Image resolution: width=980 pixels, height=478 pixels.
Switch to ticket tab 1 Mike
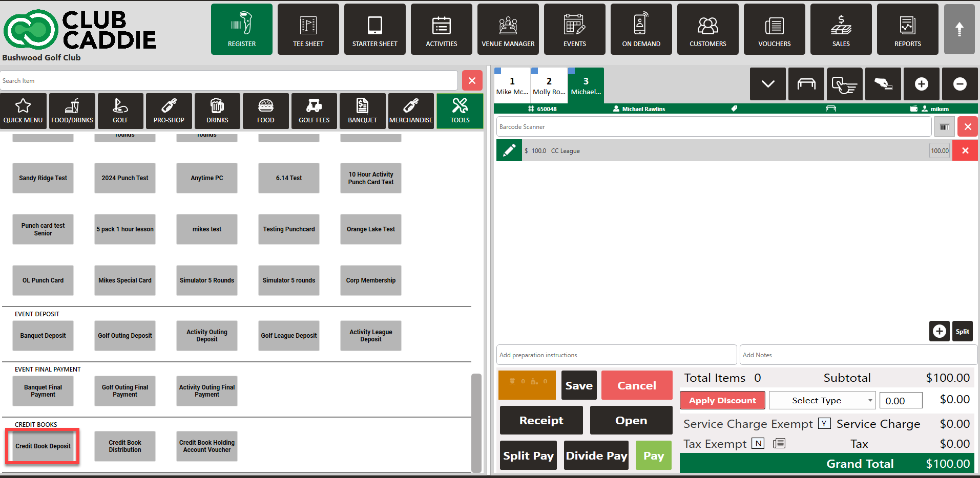(x=512, y=85)
